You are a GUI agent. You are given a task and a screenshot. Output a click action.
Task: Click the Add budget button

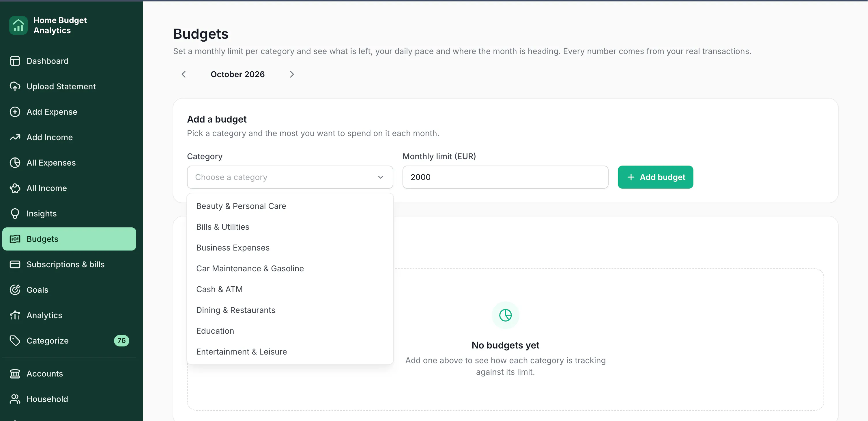655,177
